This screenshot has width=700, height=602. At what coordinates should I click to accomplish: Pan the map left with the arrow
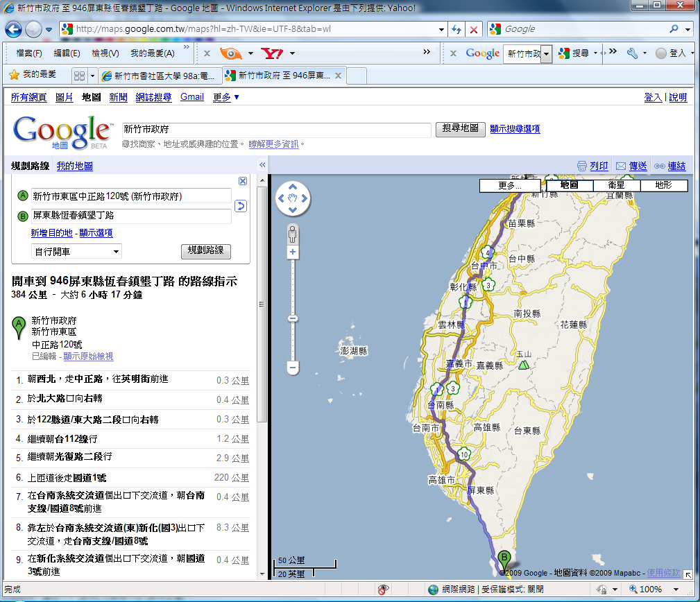click(281, 198)
